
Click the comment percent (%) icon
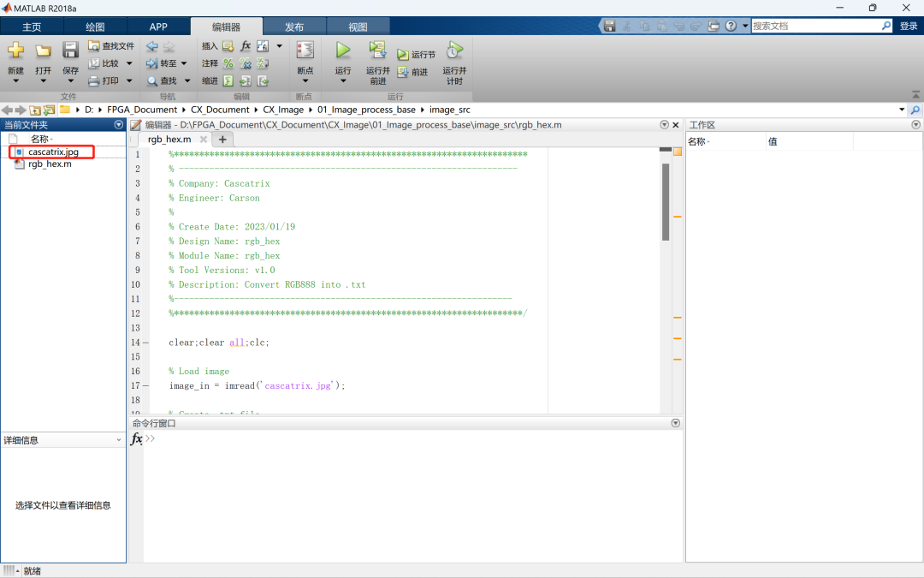click(x=228, y=63)
